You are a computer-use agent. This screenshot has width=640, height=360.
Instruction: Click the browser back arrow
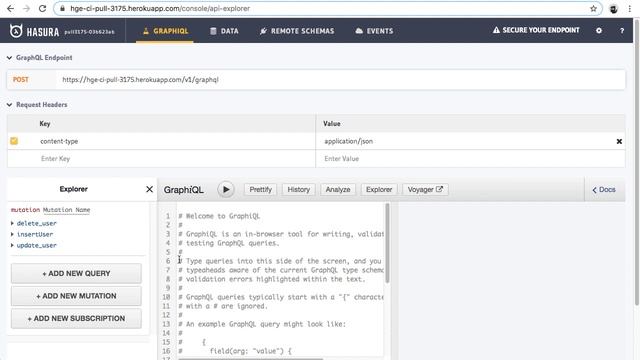point(11,8)
